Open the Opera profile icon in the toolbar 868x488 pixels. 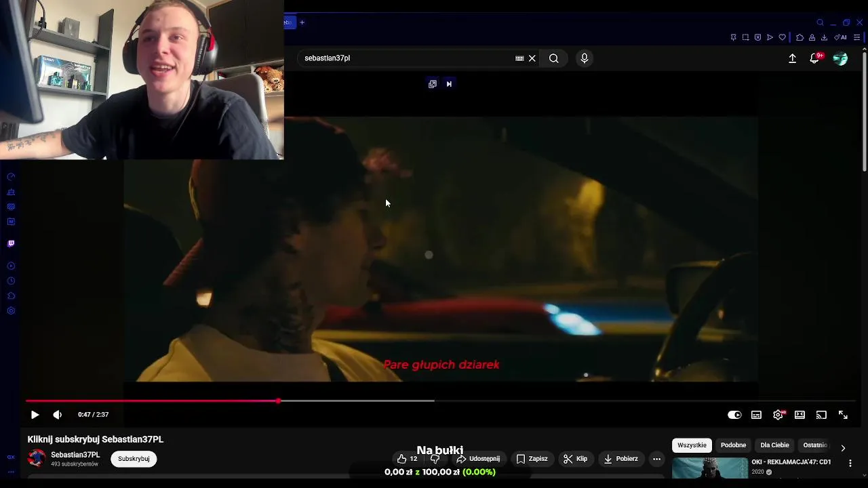tap(812, 37)
